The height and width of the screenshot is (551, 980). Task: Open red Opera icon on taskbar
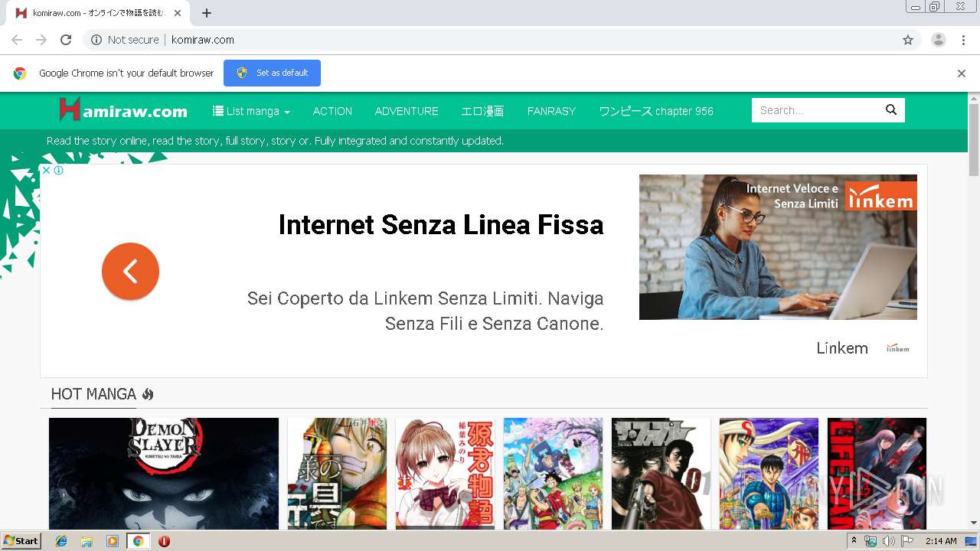tap(164, 541)
